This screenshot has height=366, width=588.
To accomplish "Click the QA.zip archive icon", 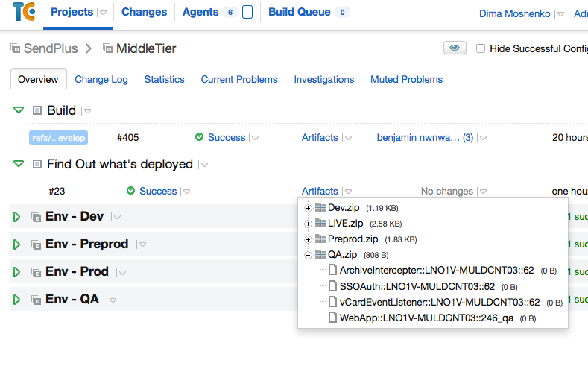I will point(320,255).
